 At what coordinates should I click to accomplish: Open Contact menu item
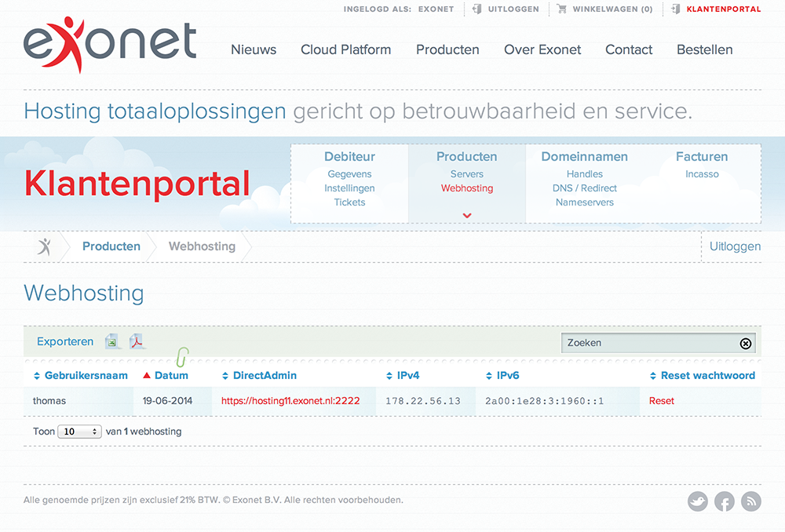click(x=629, y=49)
